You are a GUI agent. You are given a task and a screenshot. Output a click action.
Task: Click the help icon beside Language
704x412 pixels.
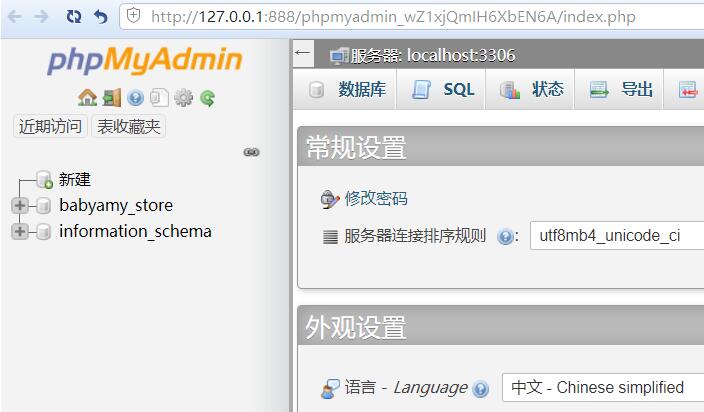click(x=481, y=388)
